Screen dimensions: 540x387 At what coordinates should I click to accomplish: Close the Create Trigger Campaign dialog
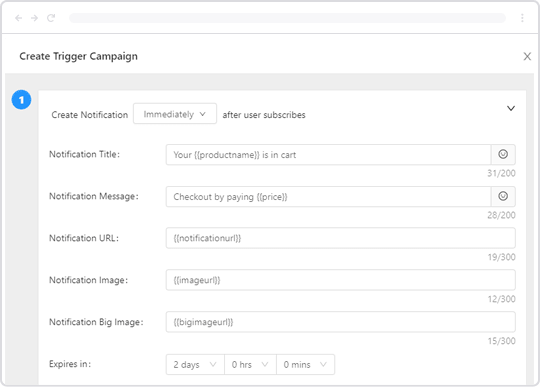click(x=527, y=56)
